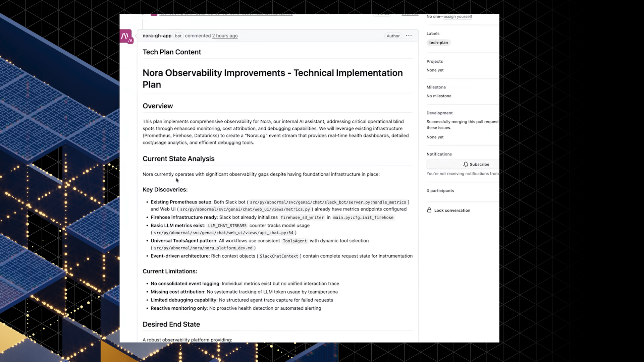
Task: Click the nora_platform_dev.md code path
Action: pyautogui.click(x=203, y=248)
